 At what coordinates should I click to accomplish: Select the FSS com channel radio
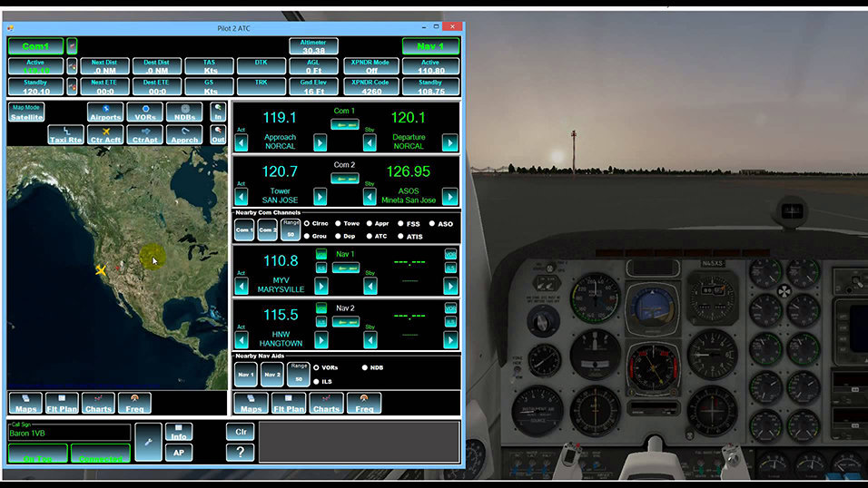[x=400, y=223]
